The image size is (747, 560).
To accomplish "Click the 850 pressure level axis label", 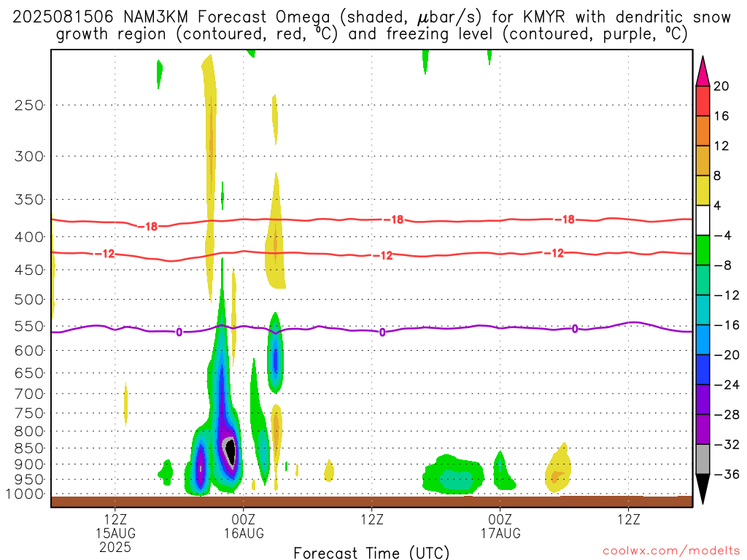I will coord(29,448).
